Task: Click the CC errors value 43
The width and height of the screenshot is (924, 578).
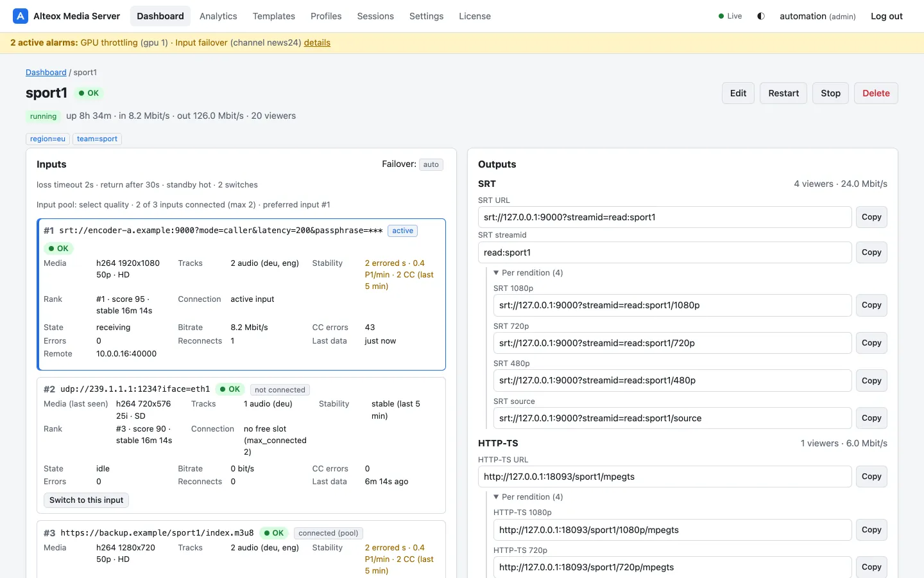Action: coord(370,328)
